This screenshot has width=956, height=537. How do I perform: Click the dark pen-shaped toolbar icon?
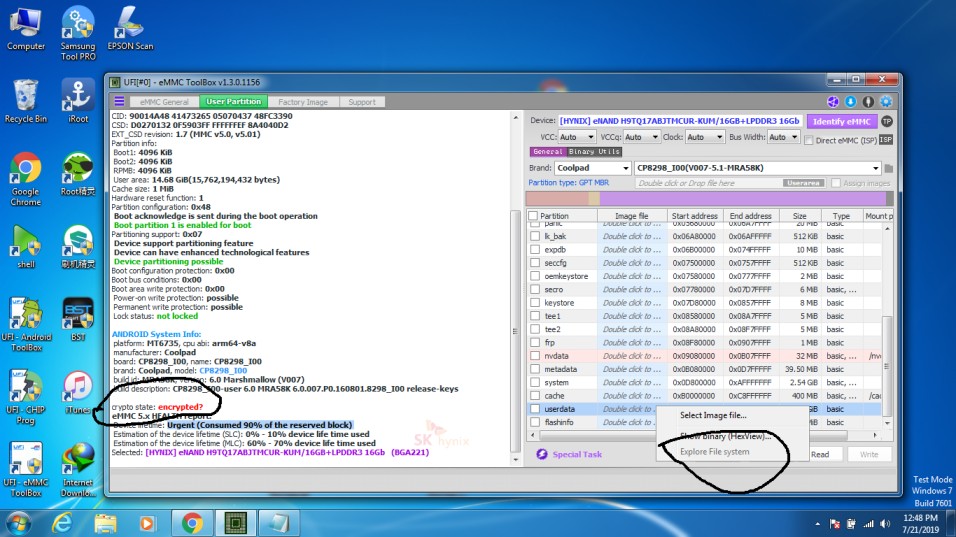click(868, 102)
